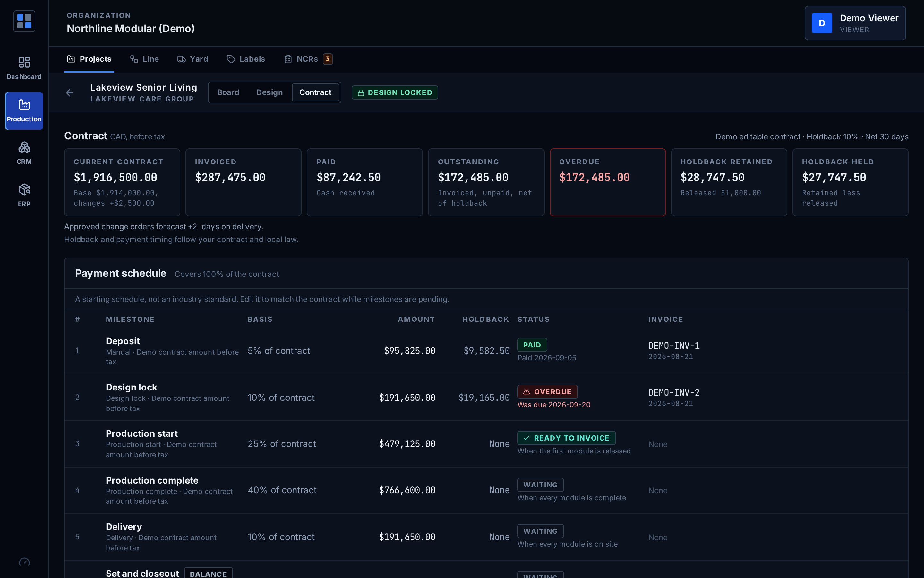Open the Yard tab
The width and height of the screenshot is (924, 578).
[x=193, y=59]
